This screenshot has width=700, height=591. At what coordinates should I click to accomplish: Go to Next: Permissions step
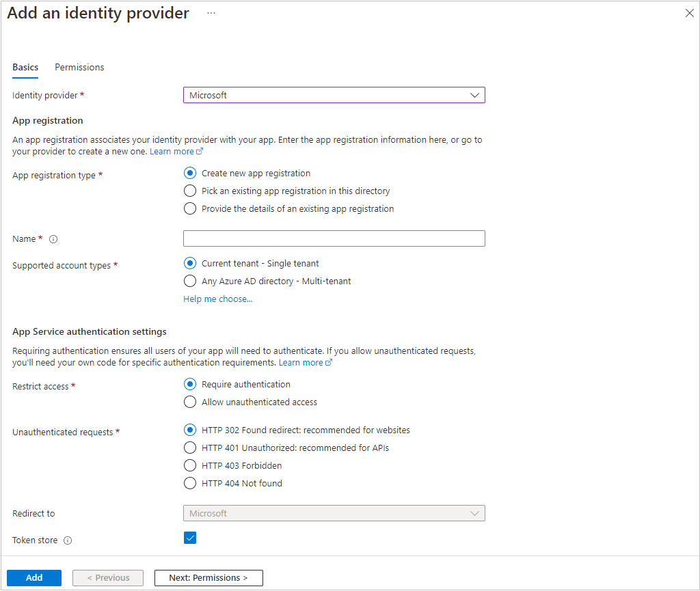coord(208,578)
